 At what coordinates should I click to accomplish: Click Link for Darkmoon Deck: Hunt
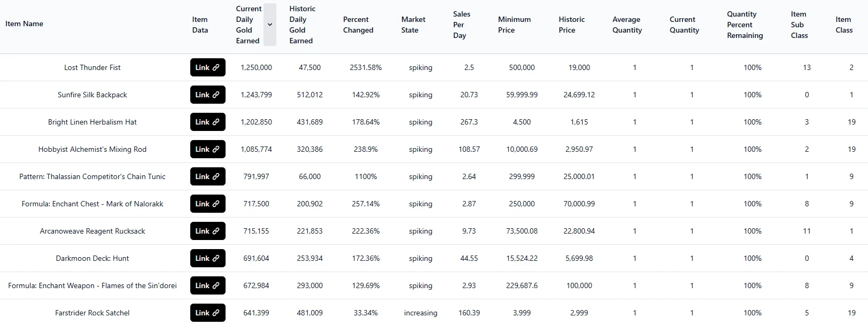pyautogui.click(x=207, y=258)
